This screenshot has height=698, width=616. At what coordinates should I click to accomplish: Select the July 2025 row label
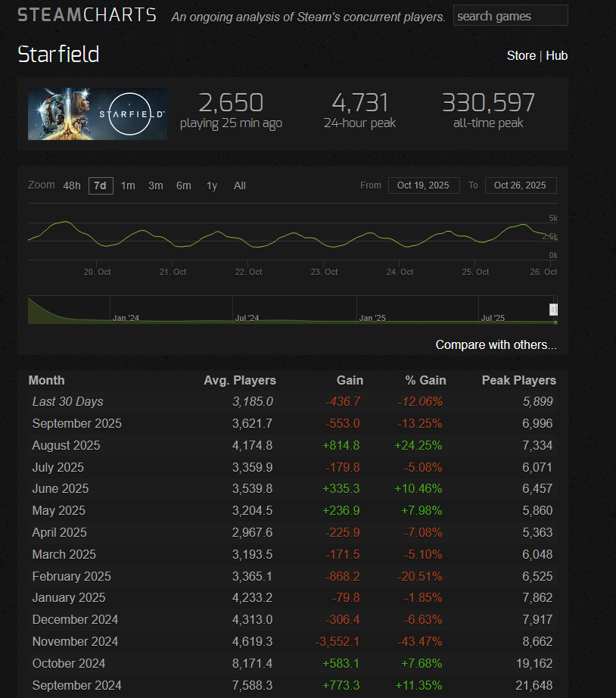click(58, 467)
